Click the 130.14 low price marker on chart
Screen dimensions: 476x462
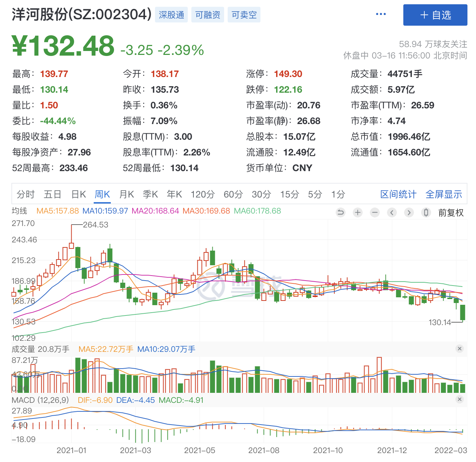(x=440, y=322)
